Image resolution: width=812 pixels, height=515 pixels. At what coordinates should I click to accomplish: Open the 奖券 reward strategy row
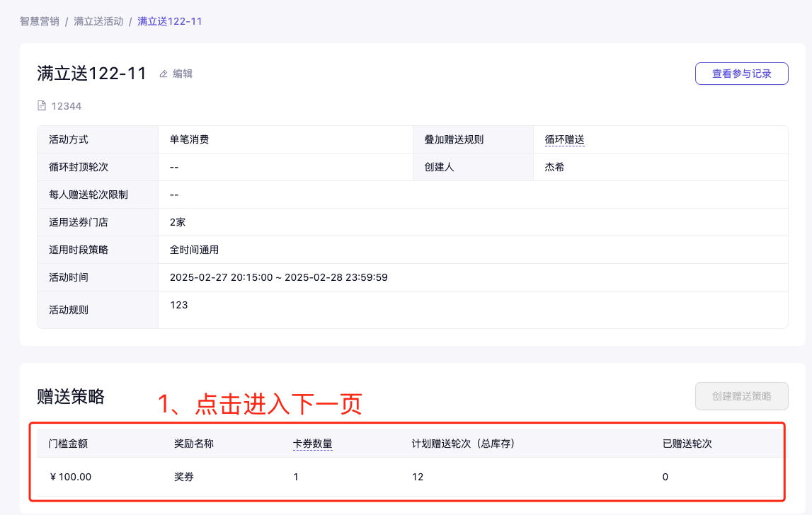click(x=184, y=477)
